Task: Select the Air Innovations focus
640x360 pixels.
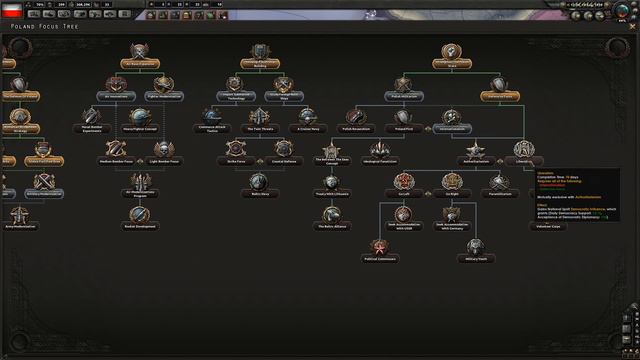Action: (x=116, y=89)
